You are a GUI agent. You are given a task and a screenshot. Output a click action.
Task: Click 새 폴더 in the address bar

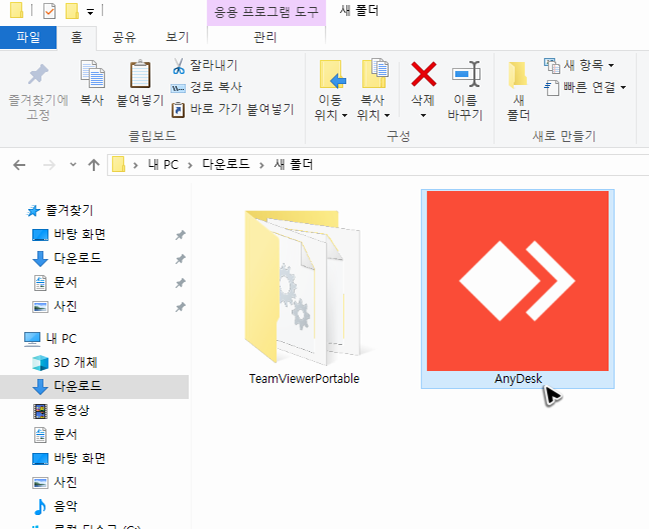tap(293, 165)
